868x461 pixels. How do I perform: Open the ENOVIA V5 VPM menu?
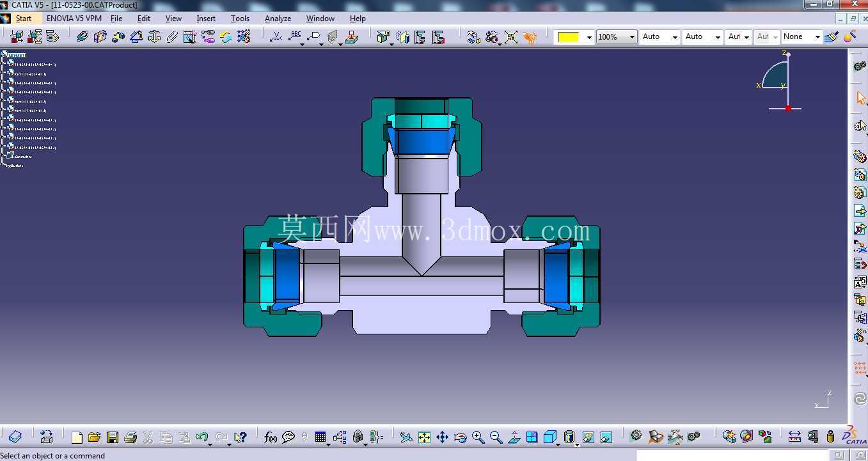coord(74,19)
